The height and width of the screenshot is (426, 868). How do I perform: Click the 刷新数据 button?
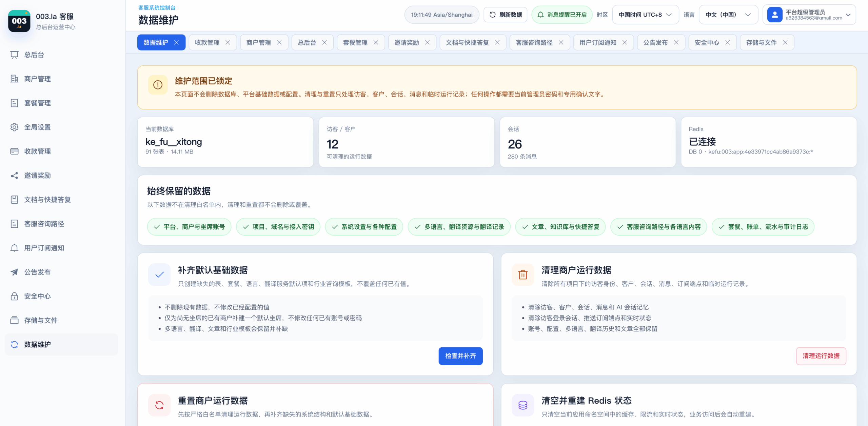tap(505, 15)
